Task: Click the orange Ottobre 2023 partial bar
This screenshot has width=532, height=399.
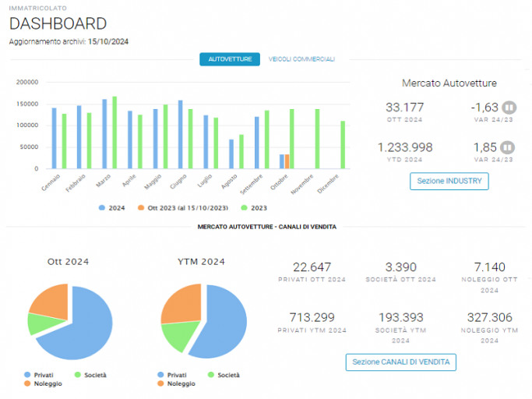Action: pos(287,161)
